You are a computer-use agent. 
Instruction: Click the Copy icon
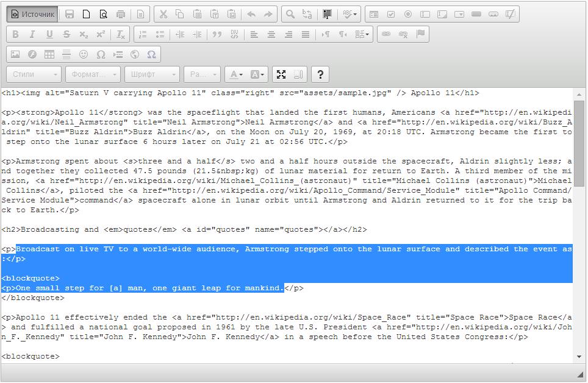180,14
